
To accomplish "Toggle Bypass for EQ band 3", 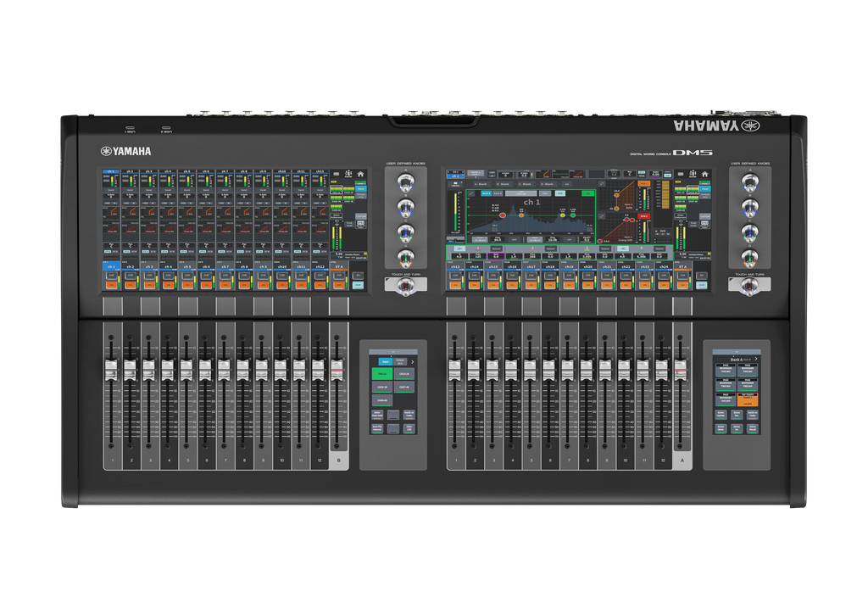I will coord(605,248).
